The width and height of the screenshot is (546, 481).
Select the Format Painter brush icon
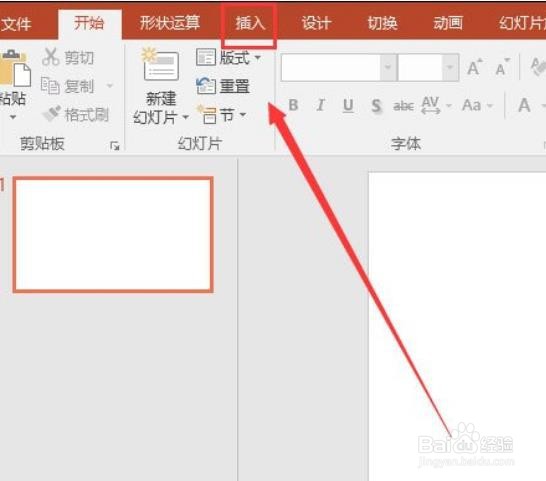[52, 114]
